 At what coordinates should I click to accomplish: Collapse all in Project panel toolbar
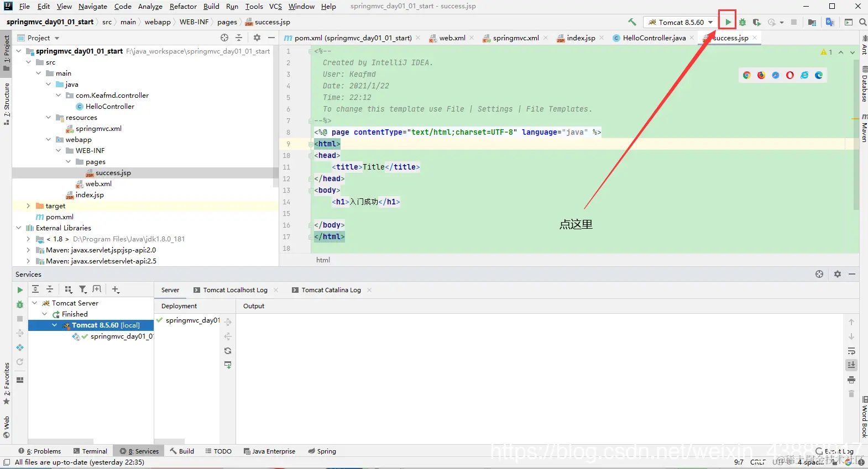[239, 38]
